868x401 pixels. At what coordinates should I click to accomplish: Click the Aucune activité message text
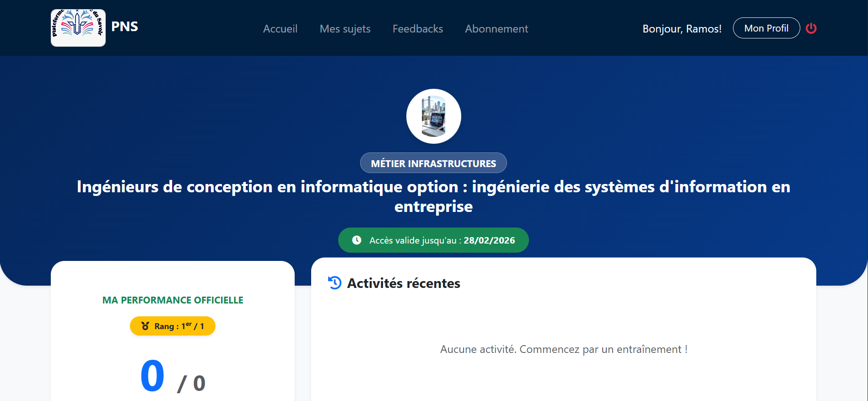point(564,349)
